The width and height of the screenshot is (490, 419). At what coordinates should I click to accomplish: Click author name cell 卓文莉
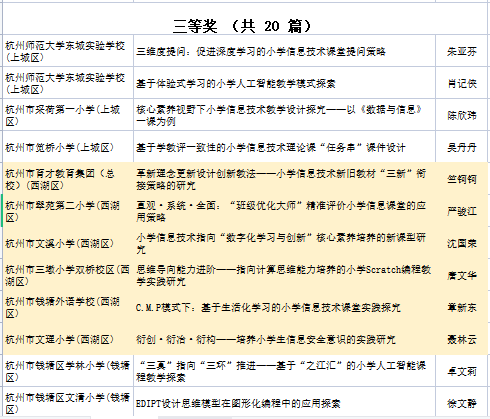[x=461, y=371]
